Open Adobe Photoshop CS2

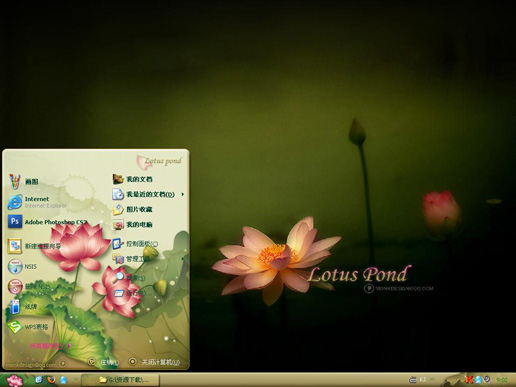point(47,222)
